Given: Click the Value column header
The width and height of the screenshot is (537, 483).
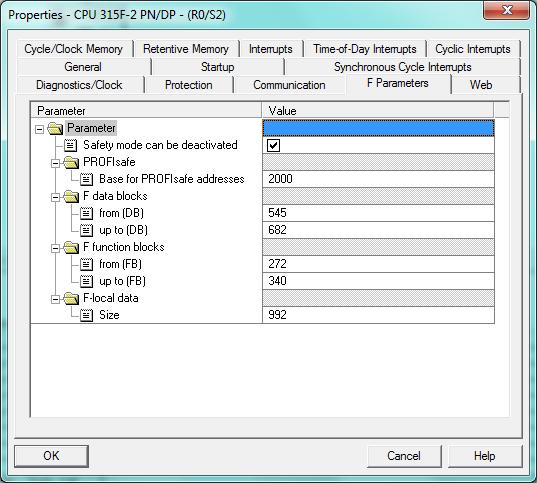Looking at the screenshot, I should pos(377,111).
